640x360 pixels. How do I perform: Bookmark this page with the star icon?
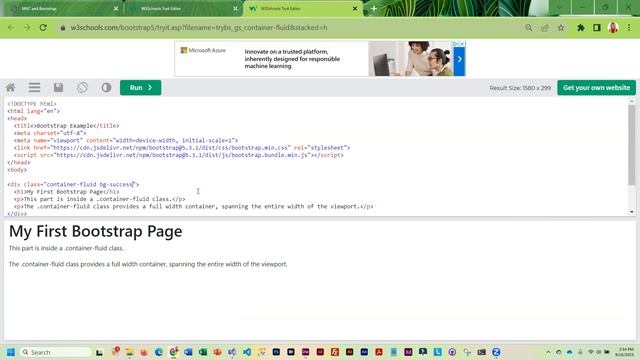pyautogui.click(x=561, y=28)
